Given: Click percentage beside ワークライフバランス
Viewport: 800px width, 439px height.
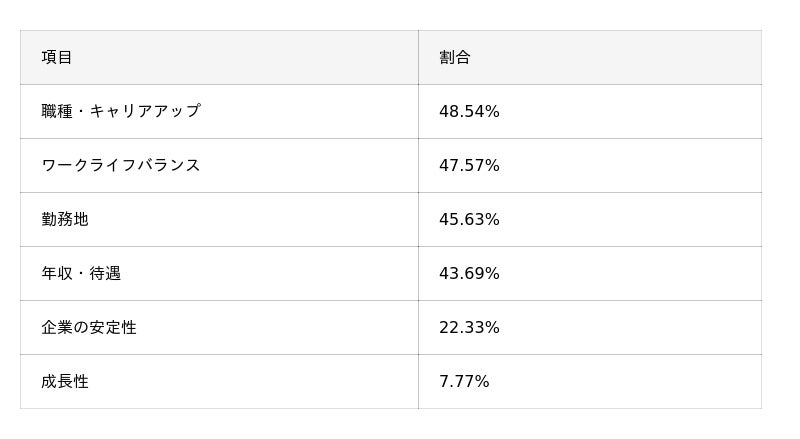Looking at the screenshot, I should (469, 165).
